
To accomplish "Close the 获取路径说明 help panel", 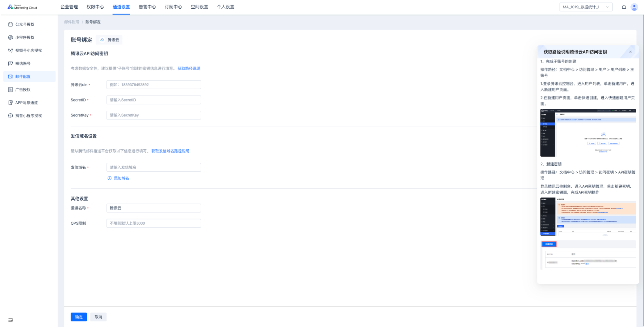I will tap(630, 52).
